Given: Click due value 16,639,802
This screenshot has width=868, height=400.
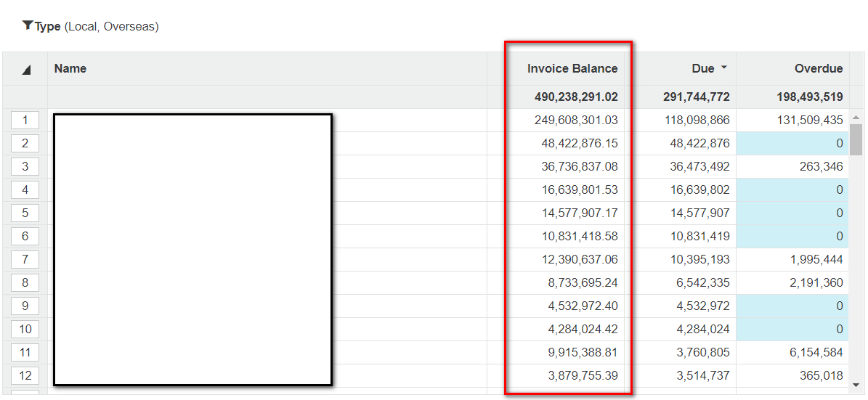Looking at the screenshot, I should tap(700, 189).
